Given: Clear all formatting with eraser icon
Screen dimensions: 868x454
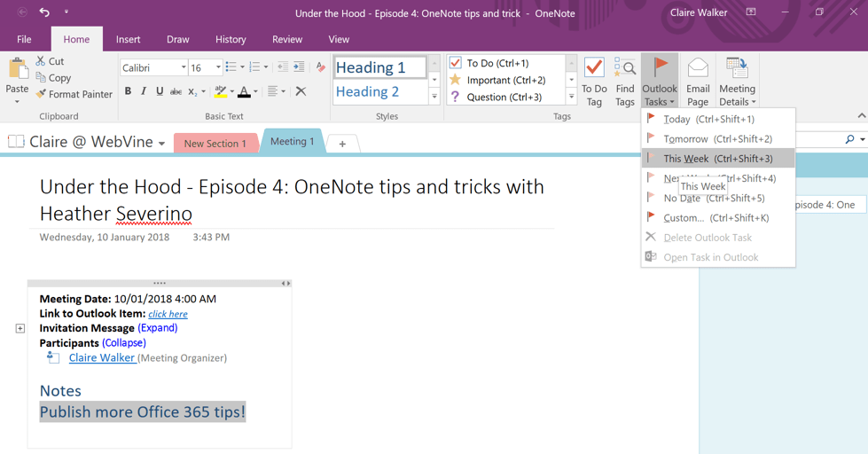Looking at the screenshot, I should 321,67.
